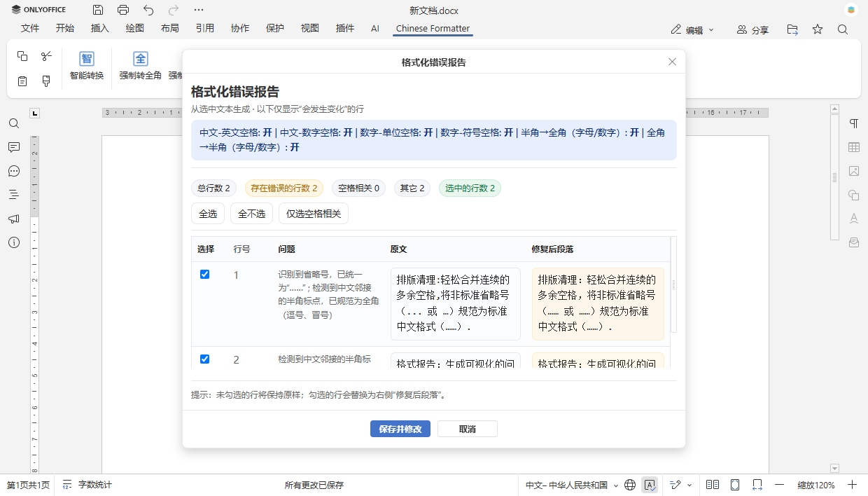Open shape settings in right sidebar
The height and width of the screenshot is (496, 868).
pyautogui.click(x=854, y=195)
